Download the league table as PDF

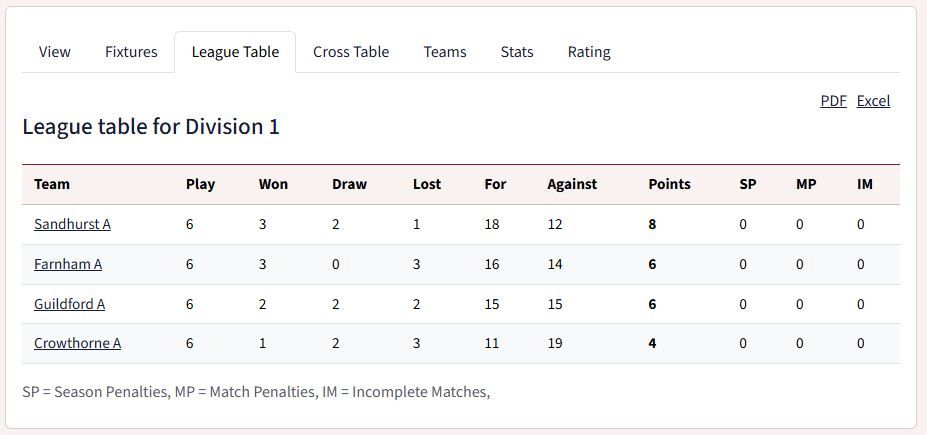(834, 101)
